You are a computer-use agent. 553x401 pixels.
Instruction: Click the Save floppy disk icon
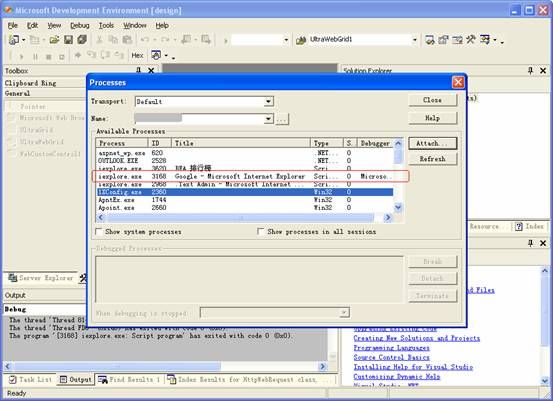(x=68, y=40)
